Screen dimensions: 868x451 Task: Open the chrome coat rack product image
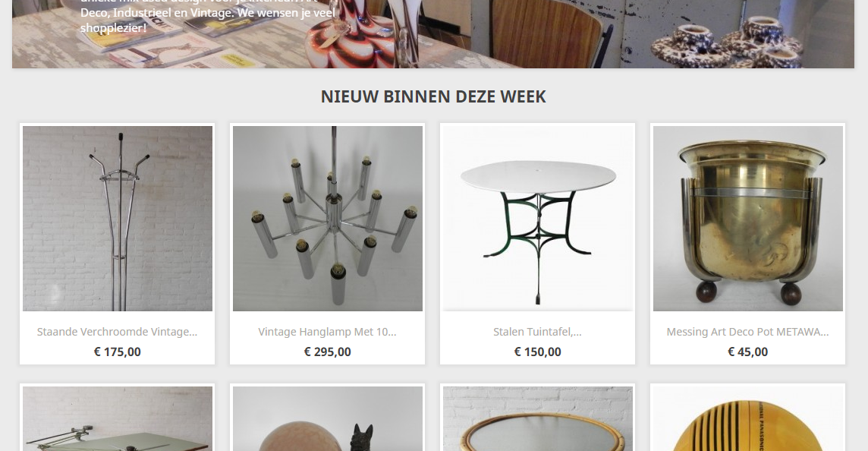tap(118, 219)
